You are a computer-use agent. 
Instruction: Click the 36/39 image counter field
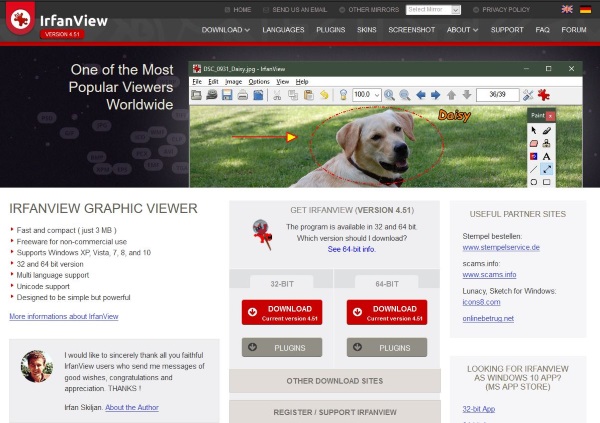pyautogui.click(x=497, y=95)
